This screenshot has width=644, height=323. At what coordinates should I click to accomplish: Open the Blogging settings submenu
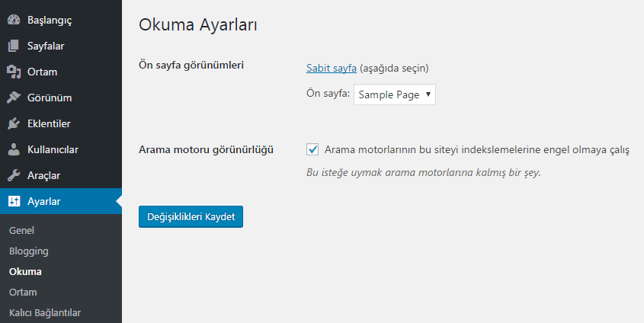29,251
